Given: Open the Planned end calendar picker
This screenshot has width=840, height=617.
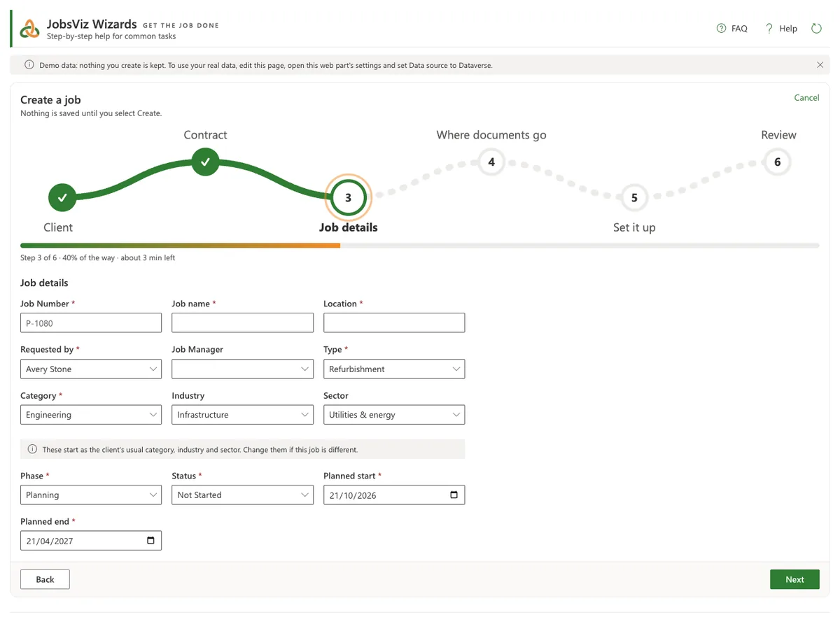Looking at the screenshot, I should 150,541.
